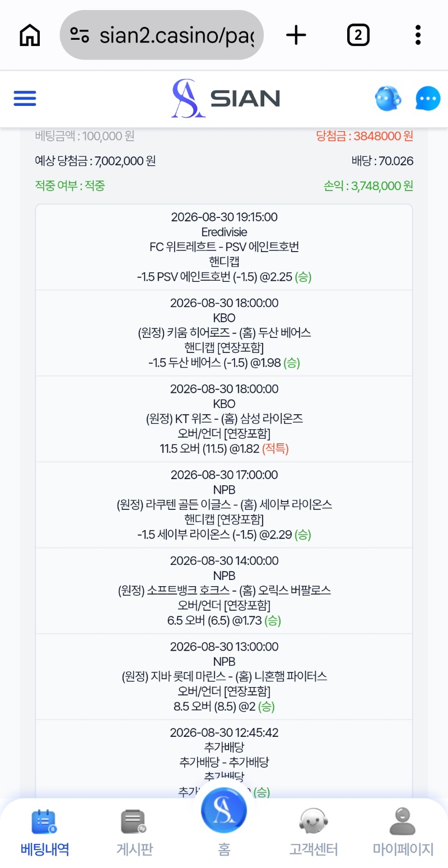Screen dimensions: 448x868
Task: Tap the SIAN logo
Action: tap(225, 99)
